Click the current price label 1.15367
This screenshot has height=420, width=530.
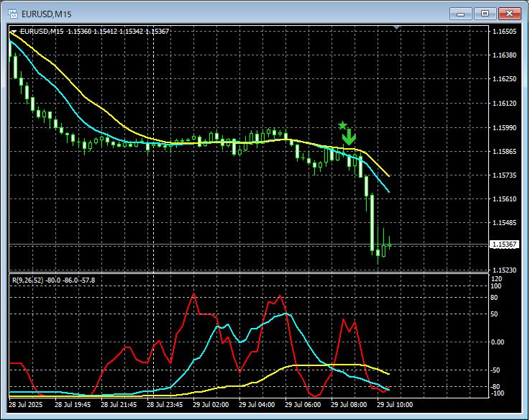click(x=504, y=245)
